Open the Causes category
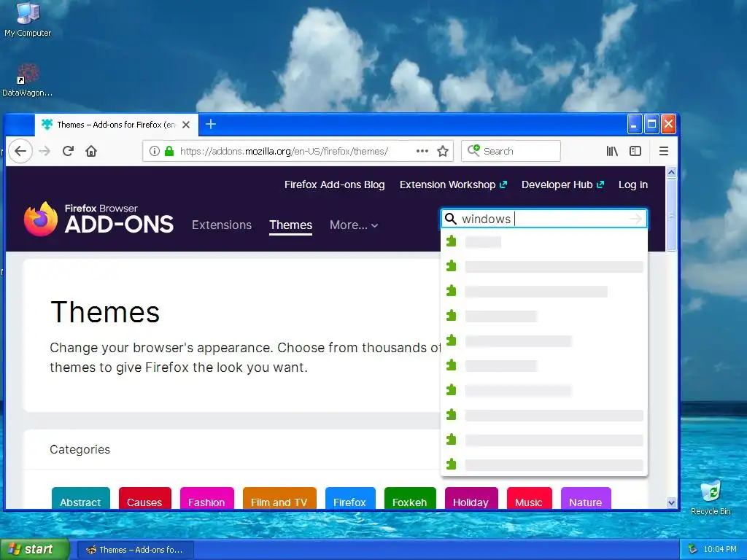 [144, 498]
